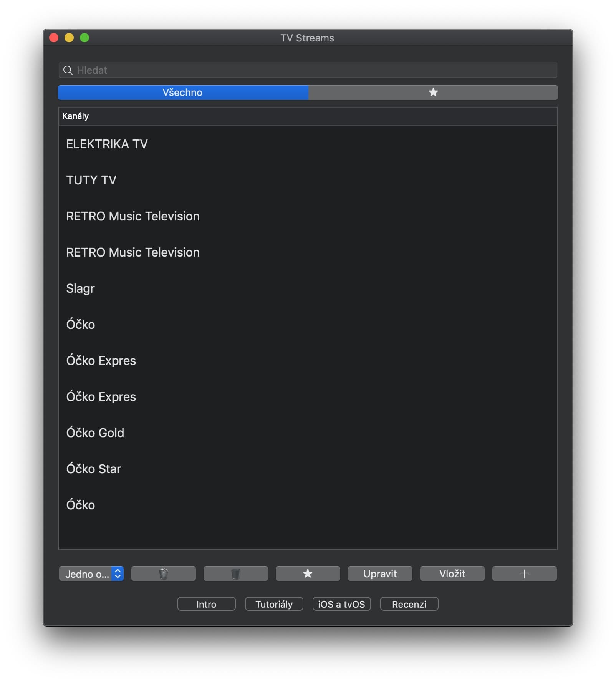Screen dimensions: 616x683
Task: Close the TV Streams window
Action: (54, 38)
